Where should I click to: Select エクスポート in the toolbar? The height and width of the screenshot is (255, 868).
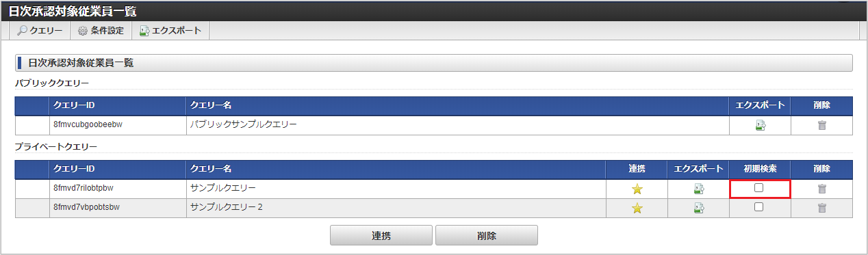pyautogui.click(x=170, y=31)
